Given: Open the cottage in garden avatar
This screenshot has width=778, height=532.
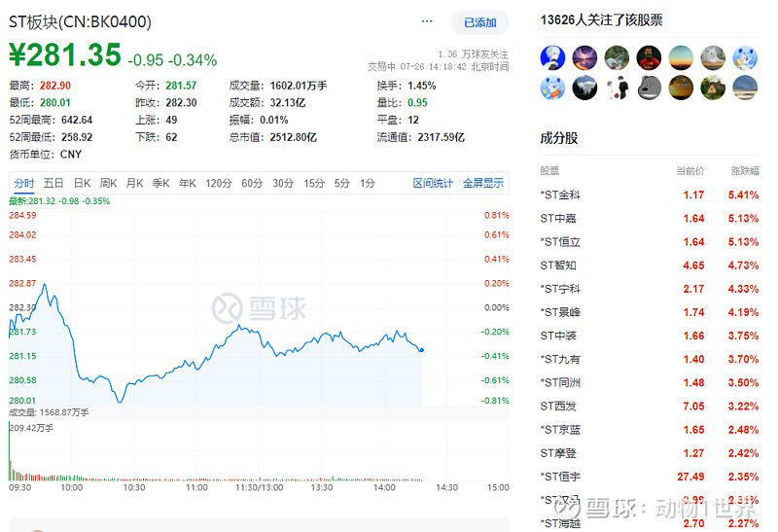Looking at the screenshot, I should (713, 88).
